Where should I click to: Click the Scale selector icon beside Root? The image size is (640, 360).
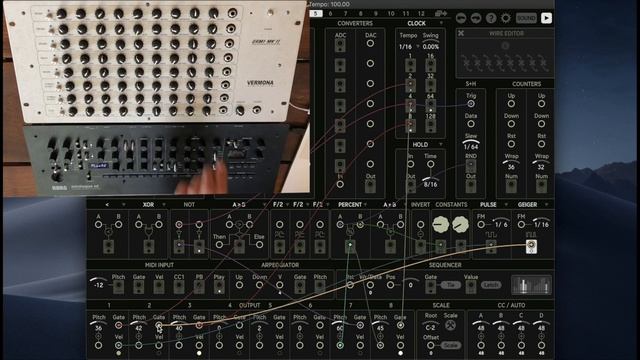(450, 325)
